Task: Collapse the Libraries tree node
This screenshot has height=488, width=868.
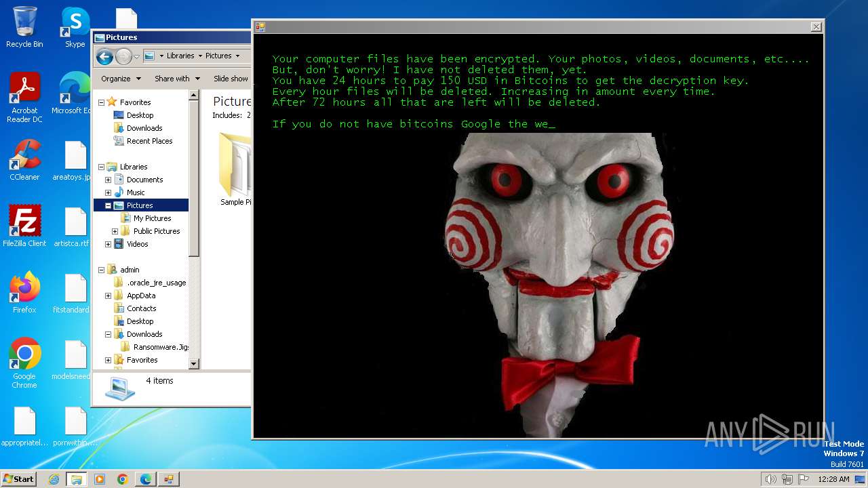Action: 101,167
